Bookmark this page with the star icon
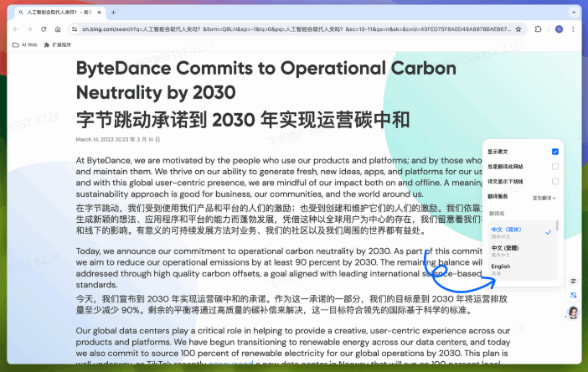 pyautogui.click(x=518, y=29)
